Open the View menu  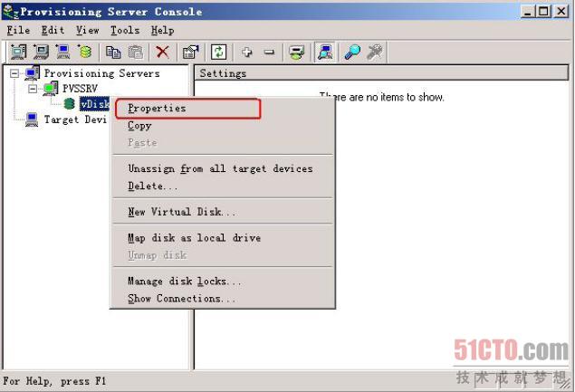pos(88,30)
